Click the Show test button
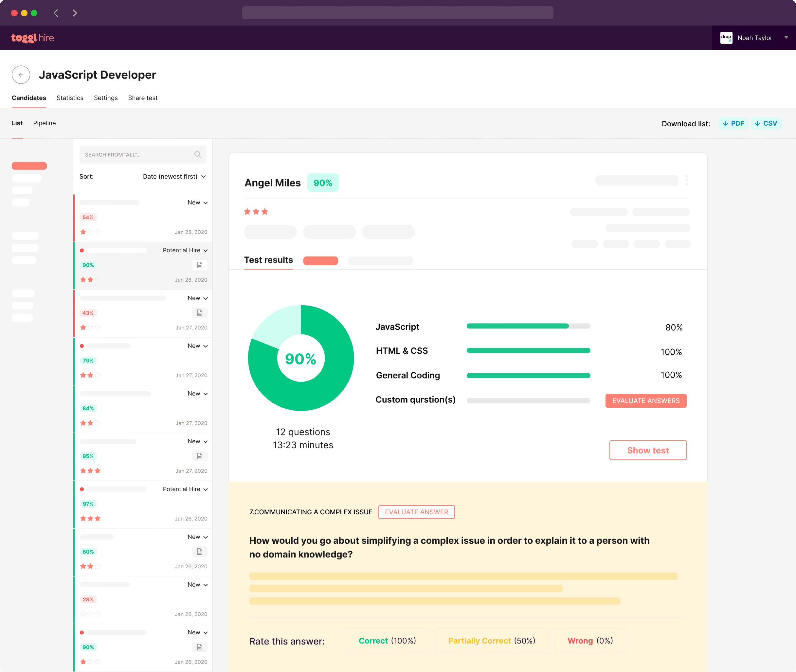The image size is (796, 672). [x=648, y=449]
